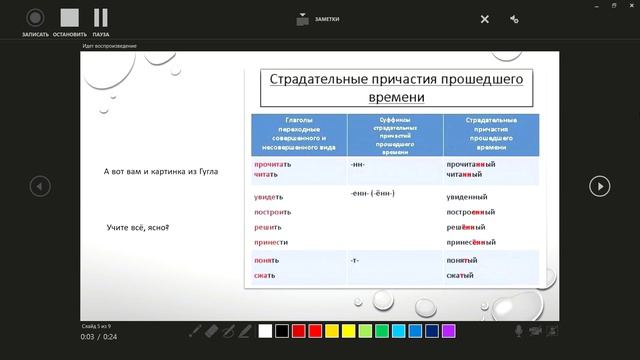The width and height of the screenshot is (640, 360).
Task: Click the table cell 'принести'
Action: click(271, 242)
